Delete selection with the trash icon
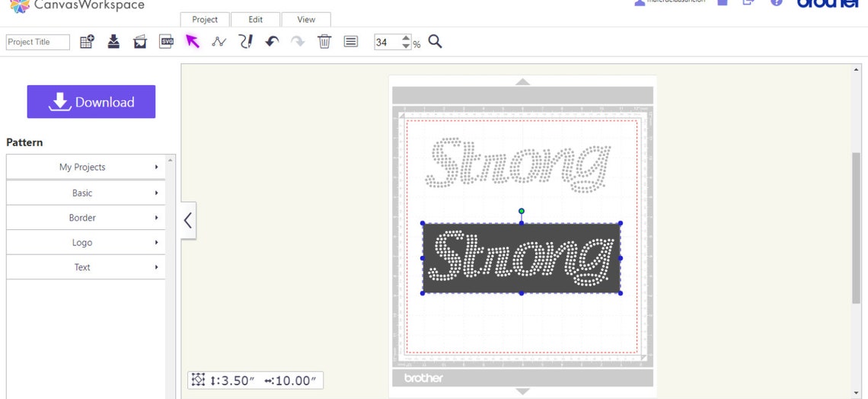Viewport: 868px width, 399px height. click(324, 42)
